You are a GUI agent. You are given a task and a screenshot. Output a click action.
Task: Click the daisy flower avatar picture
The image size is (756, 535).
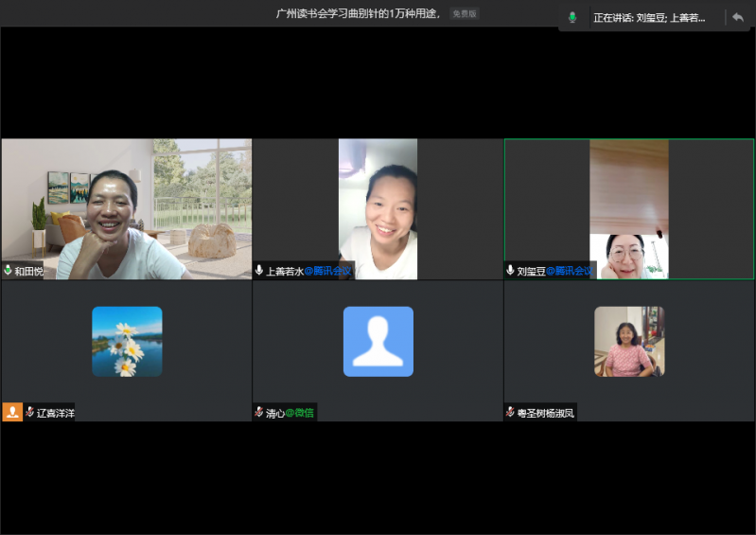[127, 341]
